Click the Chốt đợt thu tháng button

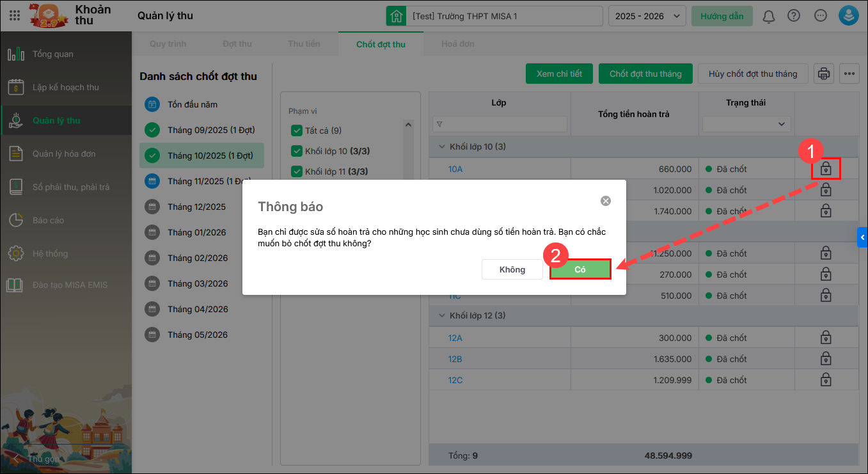click(x=645, y=74)
